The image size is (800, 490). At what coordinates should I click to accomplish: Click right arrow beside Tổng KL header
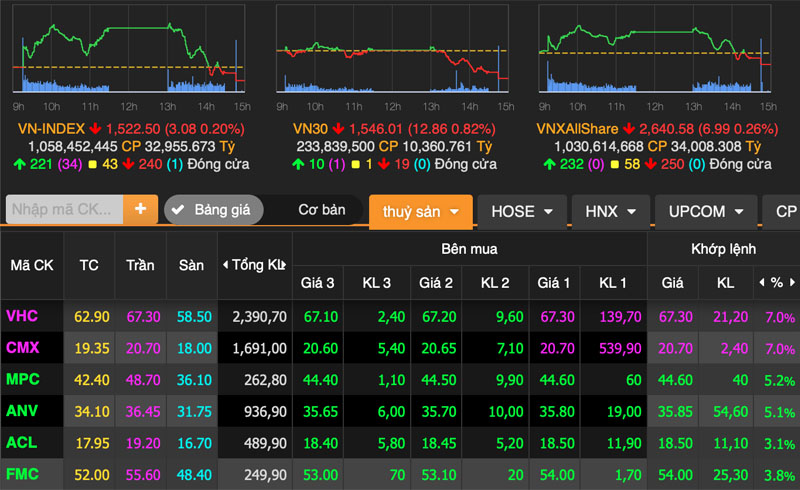point(284,265)
